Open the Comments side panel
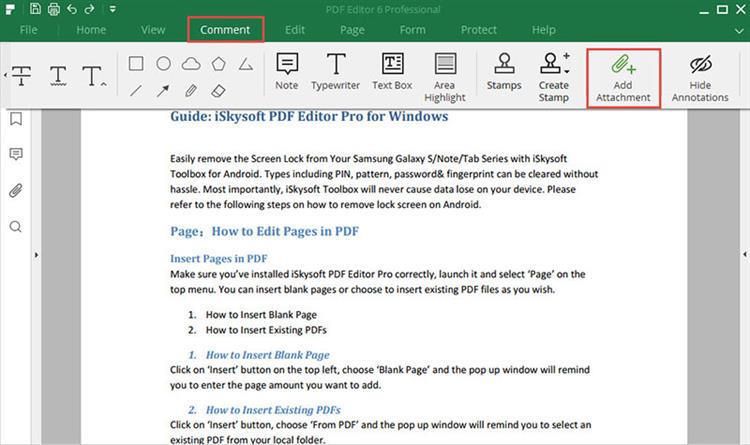Image resolution: width=750 pixels, height=445 pixels. 16,154
